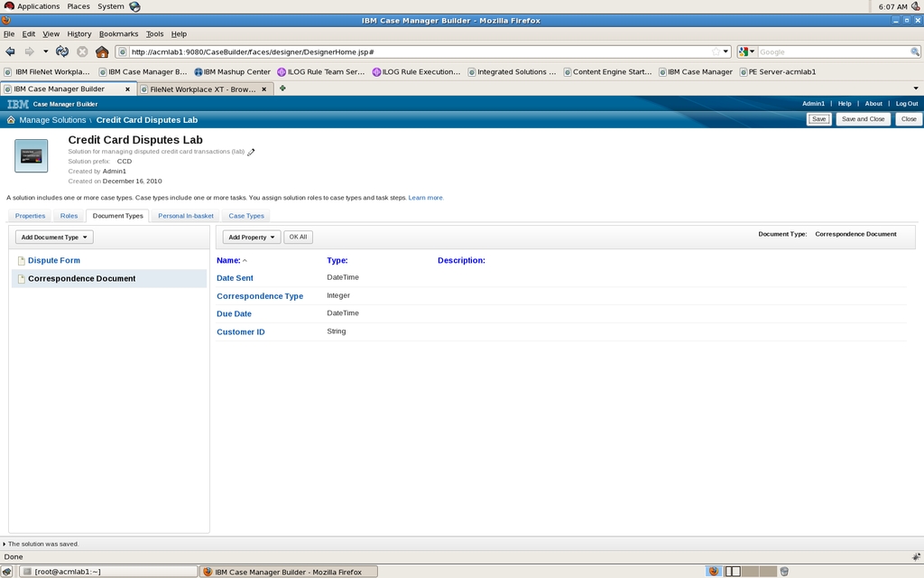Open the Add Document Type dropdown
Screen dimensions: 924x578
[x=54, y=238]
